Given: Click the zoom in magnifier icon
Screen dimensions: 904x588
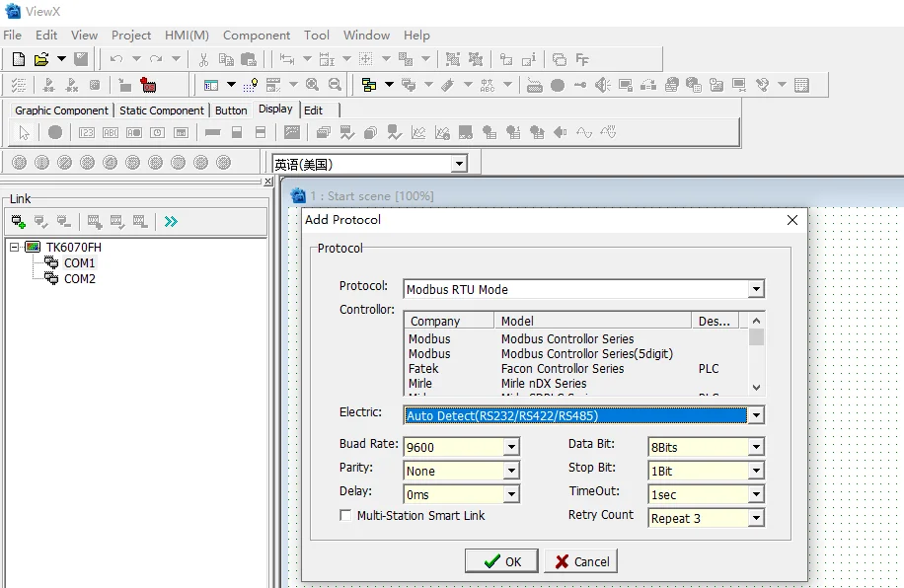Looking at the screenshot, I should click(313, 85).
